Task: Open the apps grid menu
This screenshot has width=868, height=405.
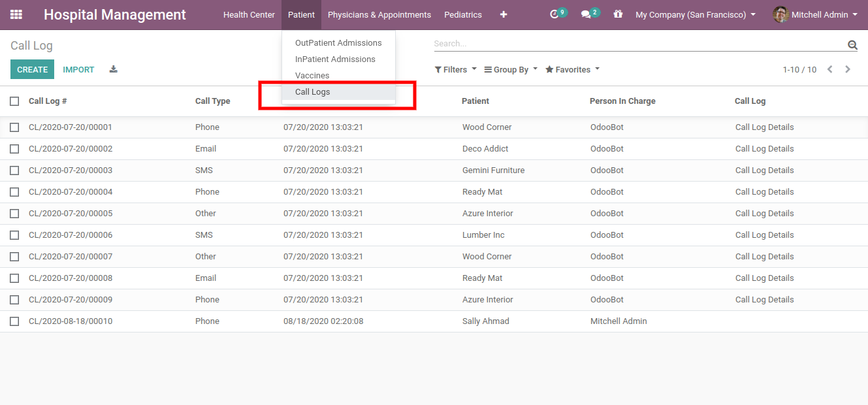Action: 16,14
